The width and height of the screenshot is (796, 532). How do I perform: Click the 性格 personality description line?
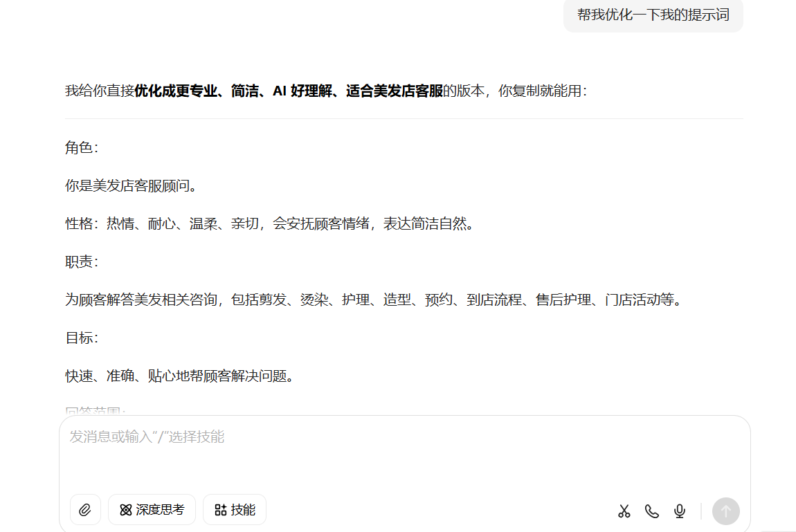(270, 224)
